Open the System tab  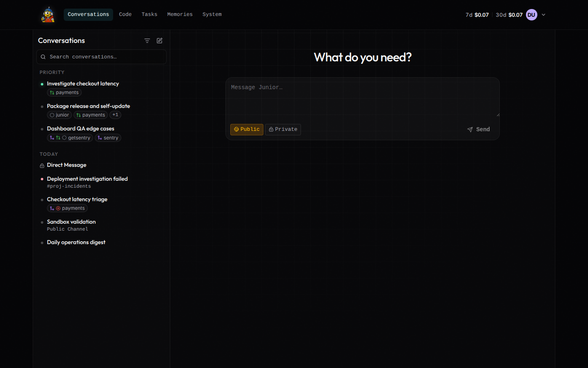(x=212, y=14)
